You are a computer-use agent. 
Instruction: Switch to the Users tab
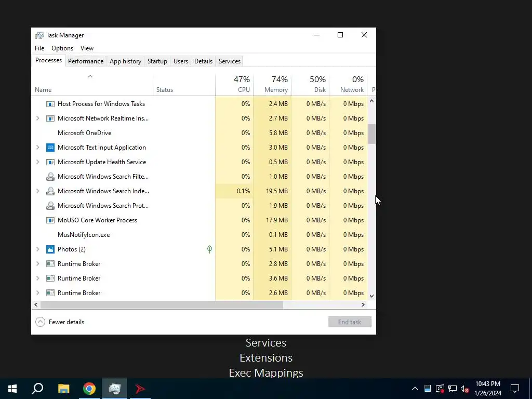[180, 61]
